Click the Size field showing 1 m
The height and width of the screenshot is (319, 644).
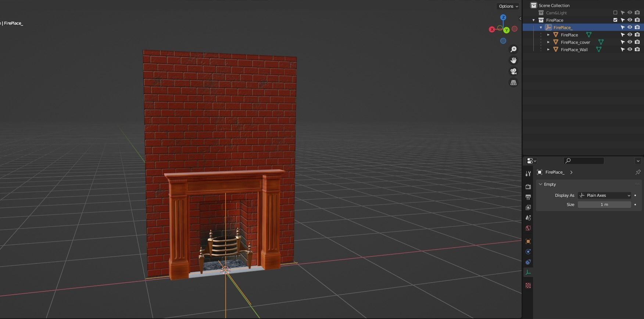(x=604, y=205)
